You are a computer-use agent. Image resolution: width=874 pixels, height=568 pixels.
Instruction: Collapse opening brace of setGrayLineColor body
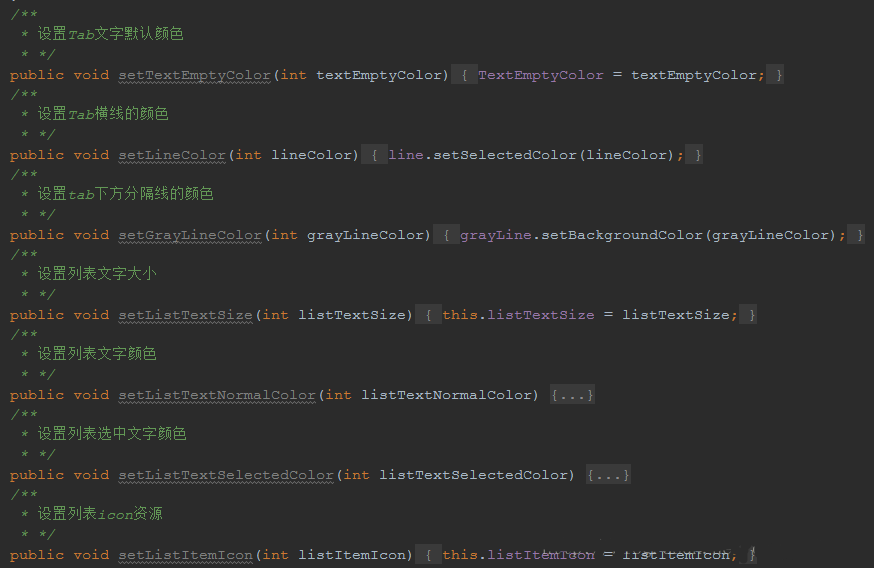pyautogui.click(x=446, y=235)
